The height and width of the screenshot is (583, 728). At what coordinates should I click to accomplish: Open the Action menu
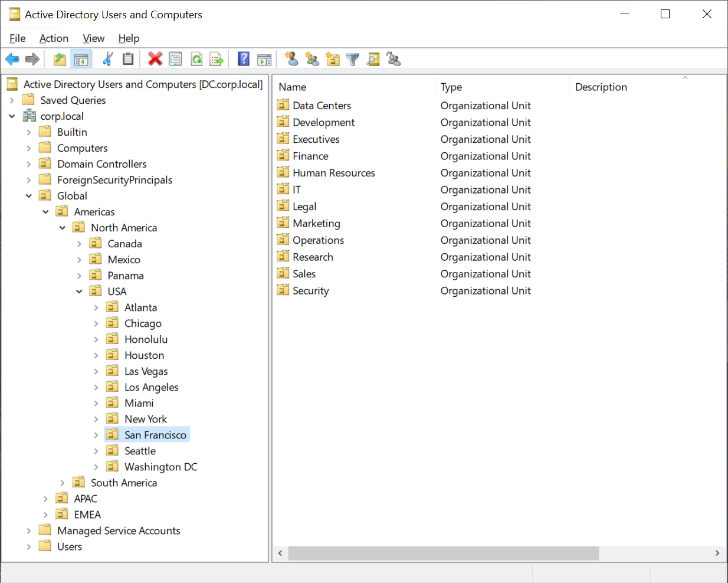[x=54, y=38]
